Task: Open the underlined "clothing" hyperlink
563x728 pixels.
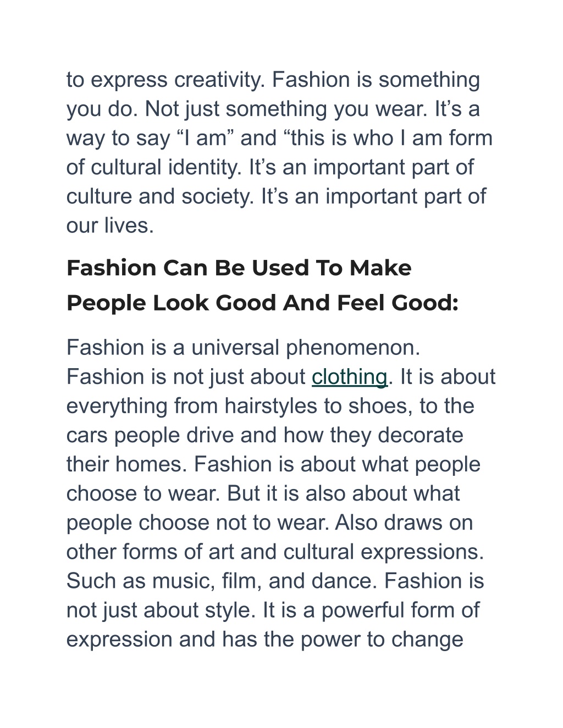Action: click(x=350, y=377)
